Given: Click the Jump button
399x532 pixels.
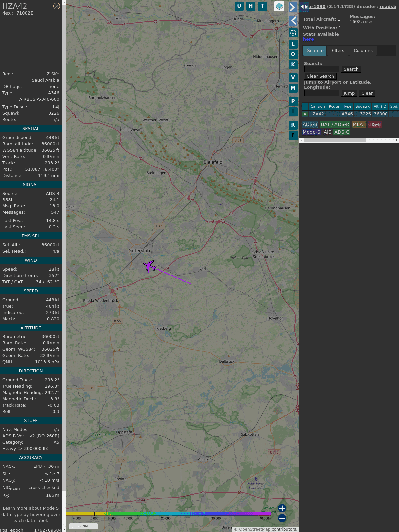Looking at the screenshot, I should point(349,93).
